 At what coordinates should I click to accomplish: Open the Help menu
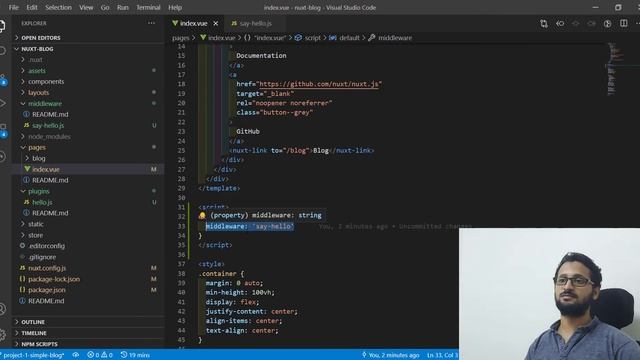click(x=175, y=7)
